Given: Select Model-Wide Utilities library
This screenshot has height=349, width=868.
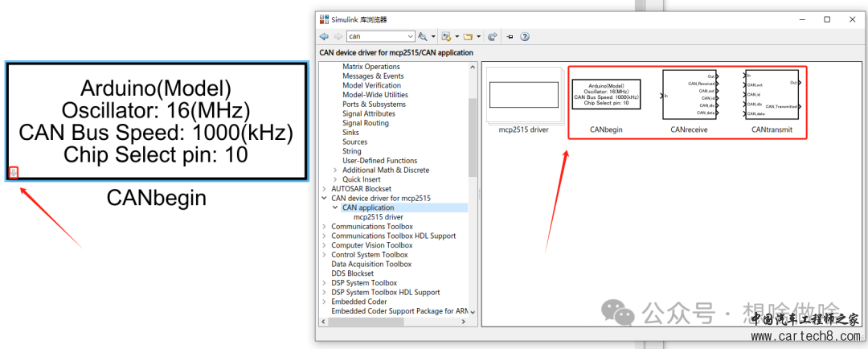Looking at the screenshot, I should 375,95.
